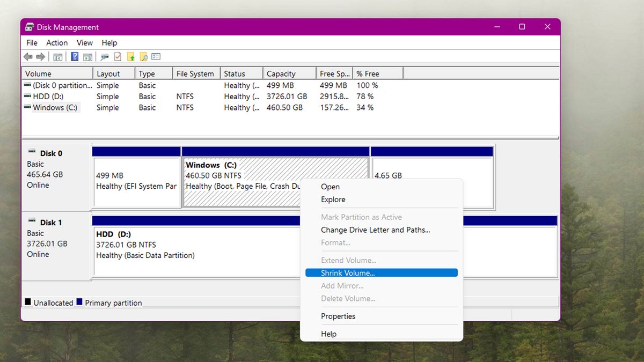Click the 460.50 GB capacity cell

[284, 108]
